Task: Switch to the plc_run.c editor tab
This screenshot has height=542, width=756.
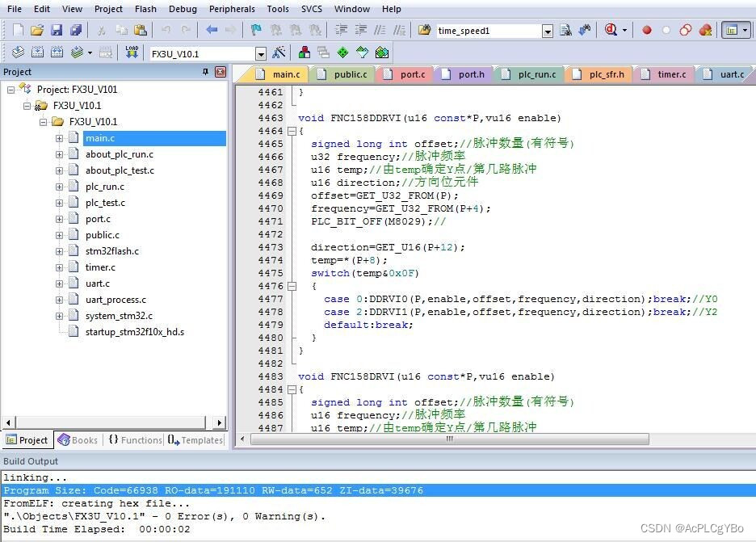Action: tap(531, 74)
